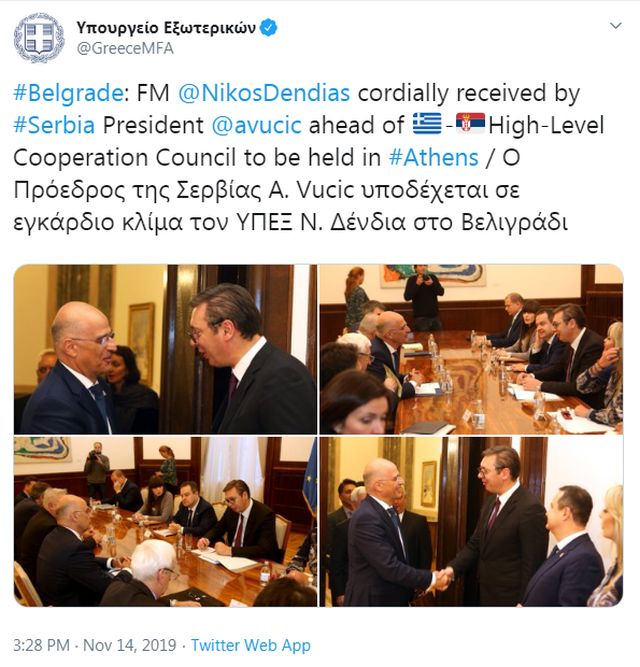Open the #Belgrade hashtag
Screen dimensions: 640x667
[x=68, y=93]
